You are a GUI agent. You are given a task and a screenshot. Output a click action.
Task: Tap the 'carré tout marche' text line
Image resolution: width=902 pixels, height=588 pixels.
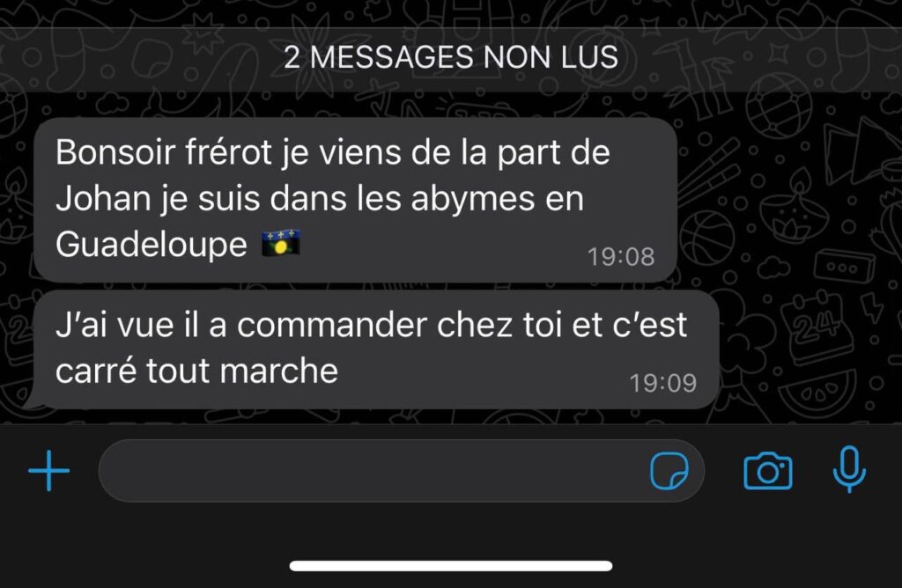[196, 371]
